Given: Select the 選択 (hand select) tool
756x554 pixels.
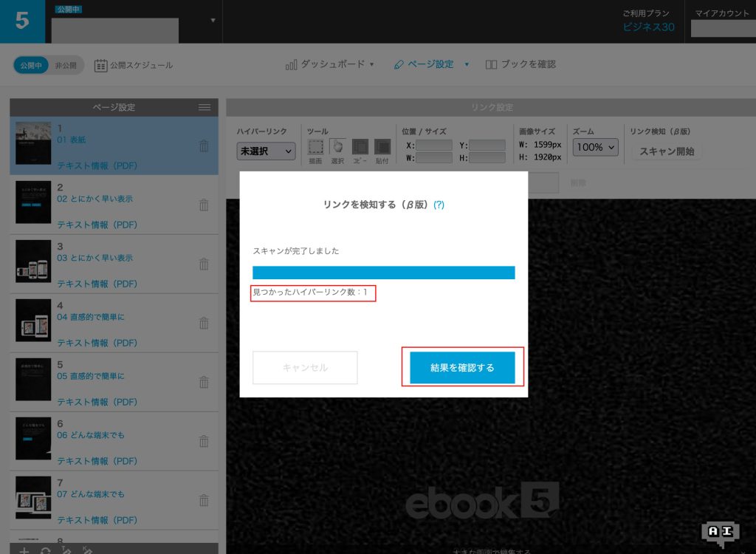Looking at the screenshot, I should [x=337, y=147].
